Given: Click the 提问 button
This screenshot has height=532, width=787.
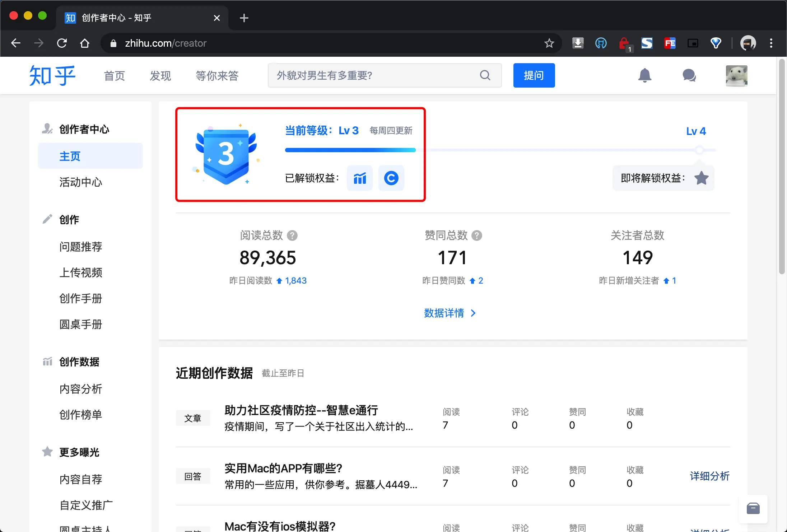Looking at the screenshot, I should coord(534,75).
